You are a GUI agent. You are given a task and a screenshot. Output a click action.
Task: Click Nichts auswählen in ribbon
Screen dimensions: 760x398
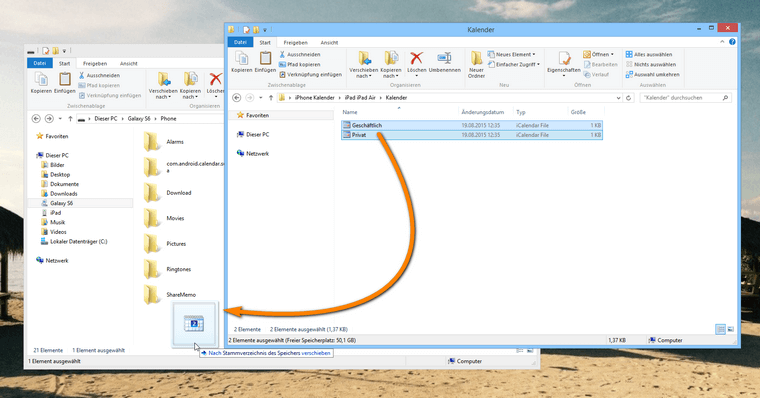(x=650, y=64)
